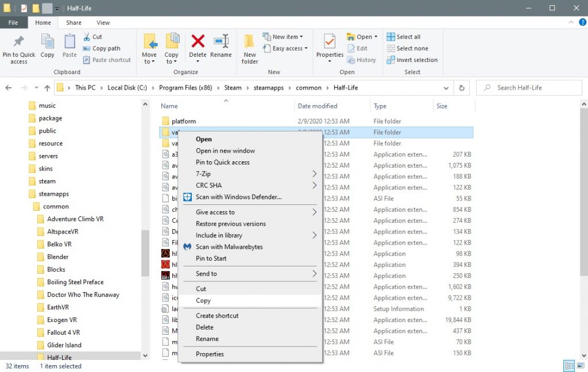This screenshot has width=588, height=372.
Task: Click the Back navigation arrow
Action: pos(8,88)
